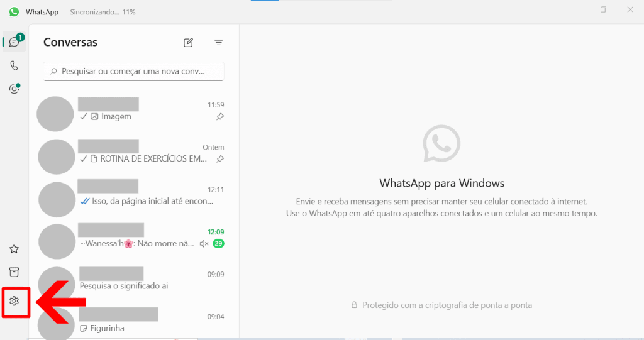
Task: Click avatar of the 12:11 chat
Action: point(57,200)
